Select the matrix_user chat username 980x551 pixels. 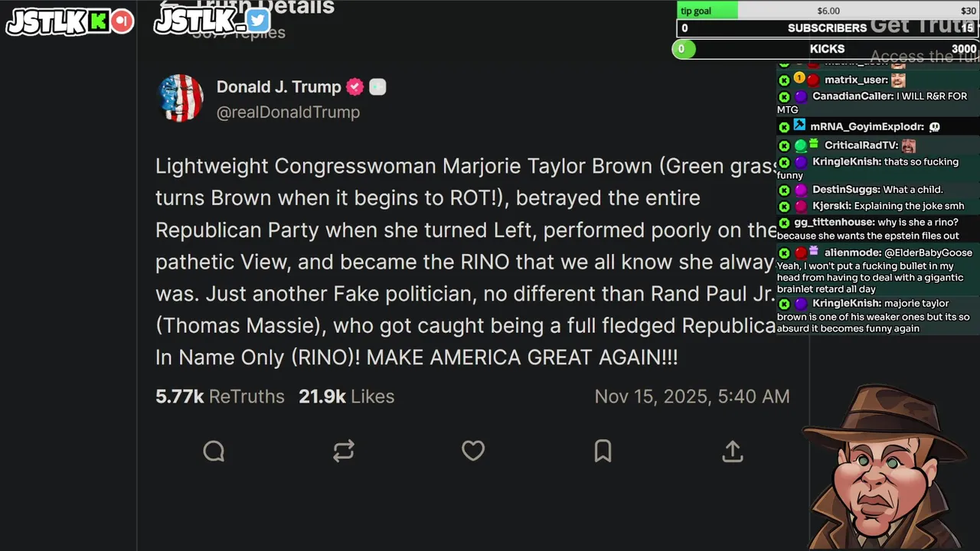point(856,80)
